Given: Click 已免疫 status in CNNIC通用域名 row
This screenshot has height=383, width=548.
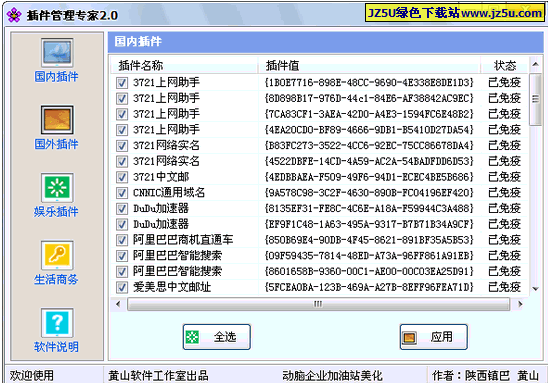Looking at the screenshot, I should 505,193.
